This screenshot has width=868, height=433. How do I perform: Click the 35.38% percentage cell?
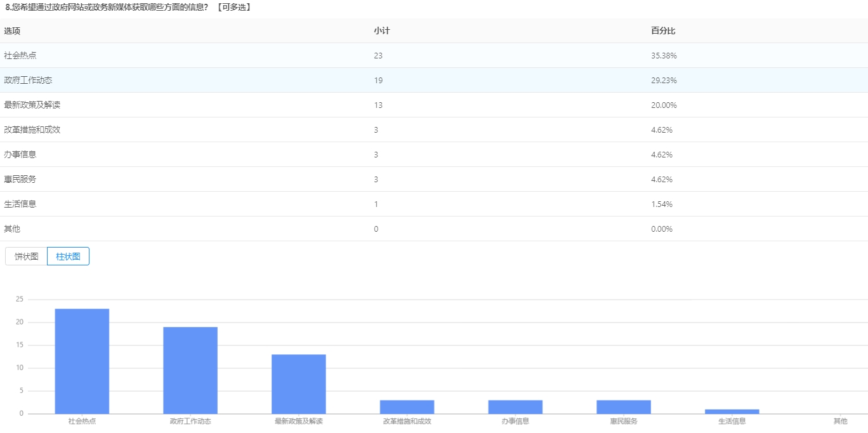(664, 55)
